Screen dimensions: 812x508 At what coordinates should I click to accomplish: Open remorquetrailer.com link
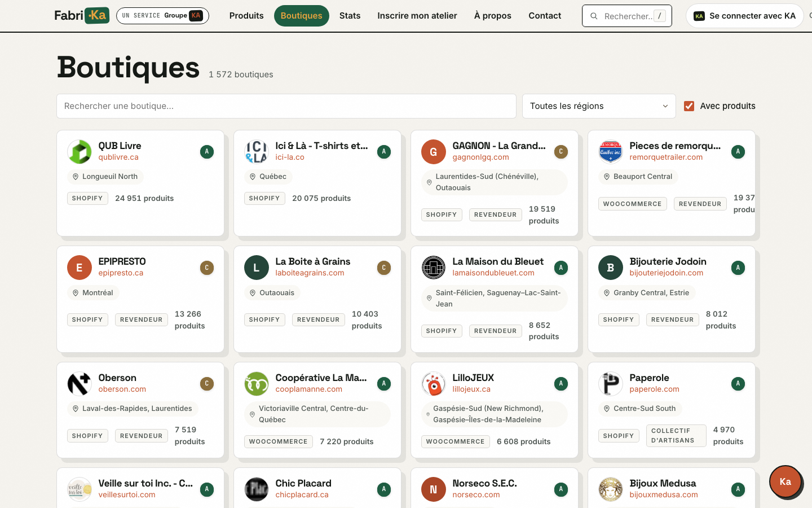667,157
